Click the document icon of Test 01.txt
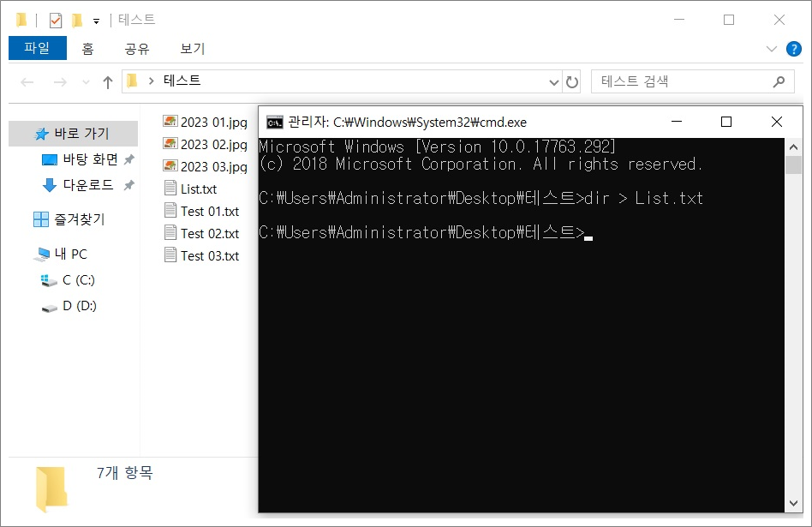The image size is (812, 527). tap(170, 210)
